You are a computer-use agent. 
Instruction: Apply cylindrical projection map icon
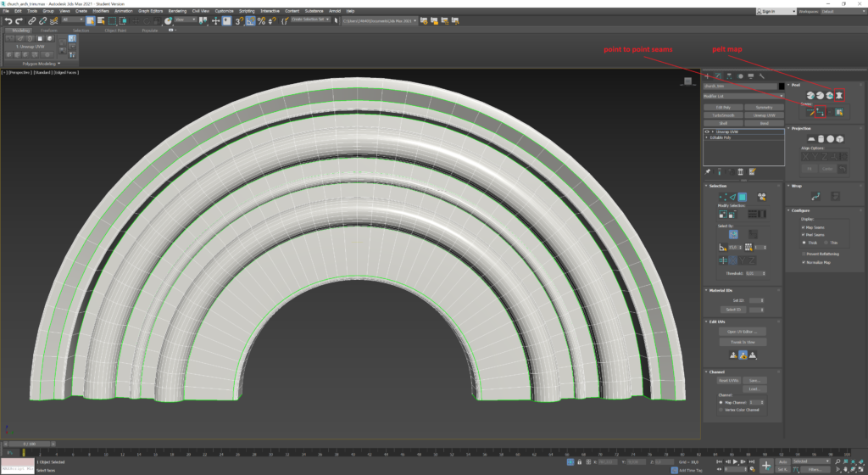click(821, 139)
